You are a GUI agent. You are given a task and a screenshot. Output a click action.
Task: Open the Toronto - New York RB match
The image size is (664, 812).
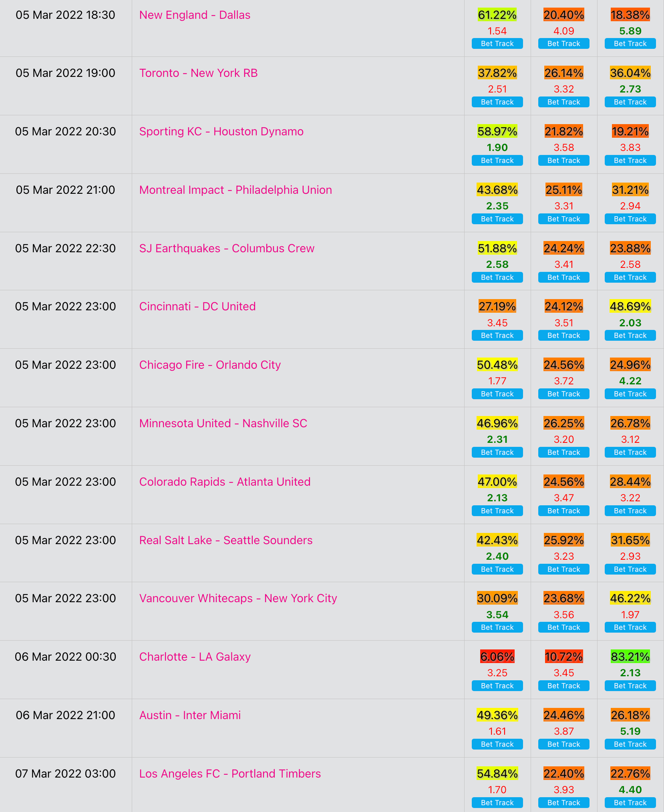(198, 73)
